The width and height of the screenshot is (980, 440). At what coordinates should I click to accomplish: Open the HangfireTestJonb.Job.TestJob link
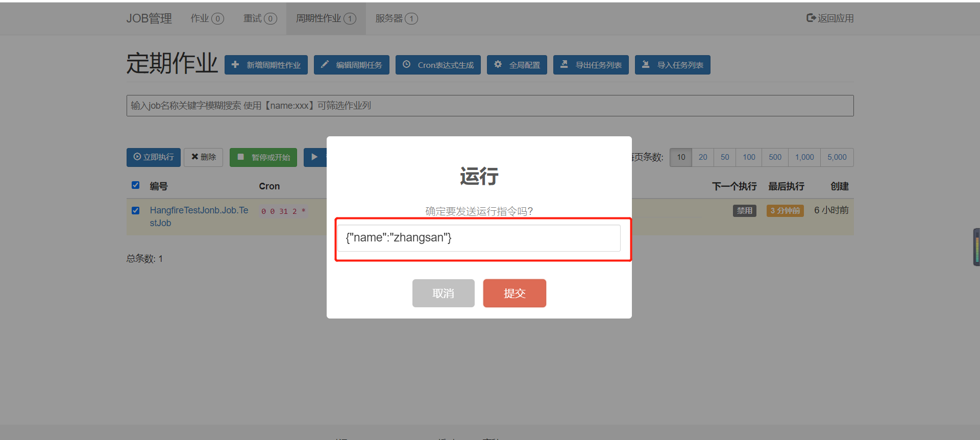click(x=199, y=216)
